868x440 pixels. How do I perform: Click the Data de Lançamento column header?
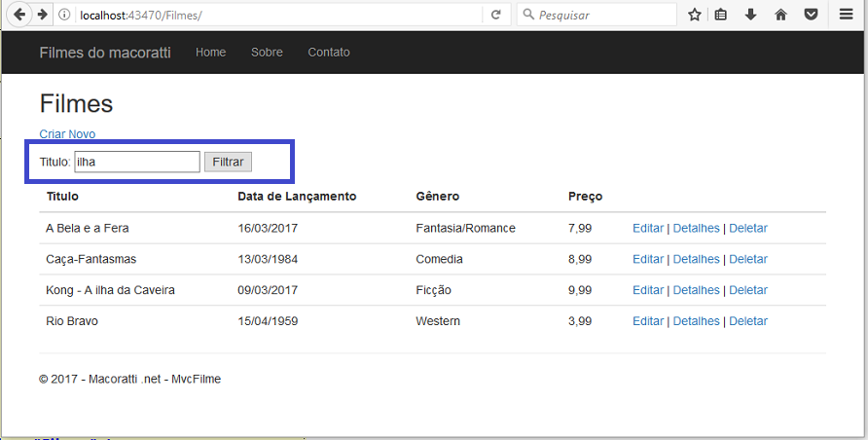pyautogui.click(x=297, y=197)
